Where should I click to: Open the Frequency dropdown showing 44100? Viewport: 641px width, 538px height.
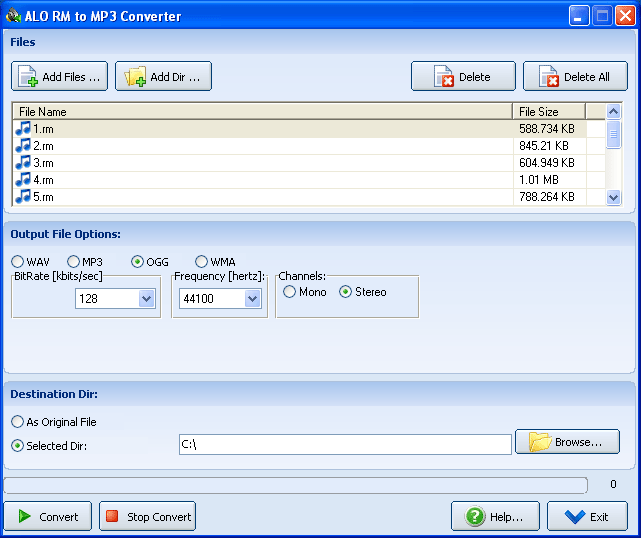[x=252, y=299]
